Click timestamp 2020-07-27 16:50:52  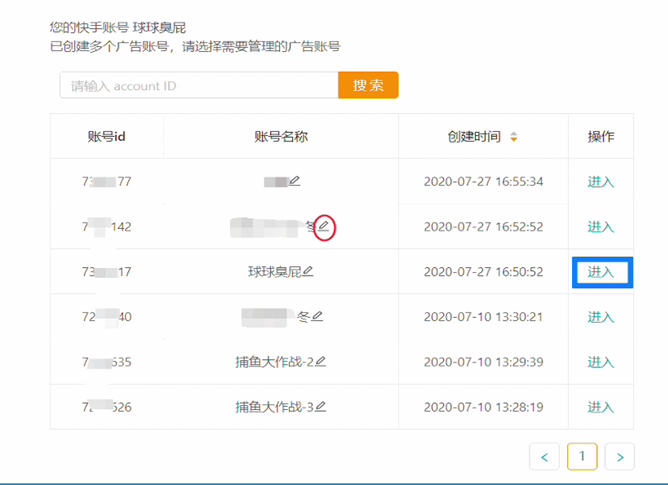[484, 272]
